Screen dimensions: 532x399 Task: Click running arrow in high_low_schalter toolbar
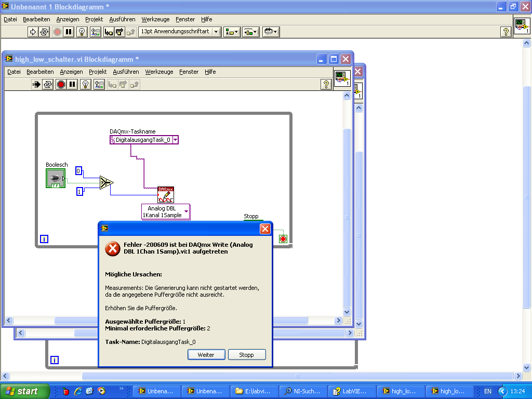point(36,85)
